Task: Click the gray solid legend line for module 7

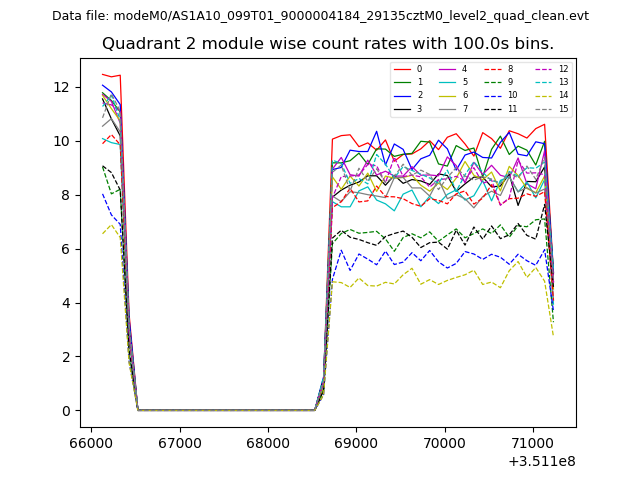Action: (x=449, y=108)
